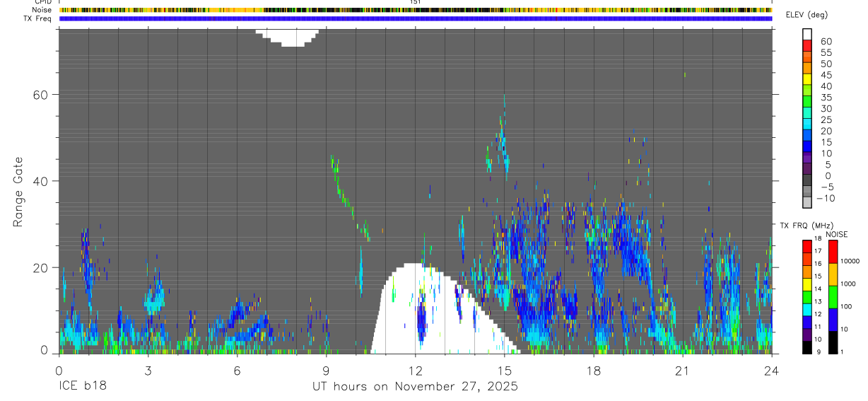The image size is (868, 401).
Task: Click the 'ELEV (deg)' legend title
Action: (807, 15)
